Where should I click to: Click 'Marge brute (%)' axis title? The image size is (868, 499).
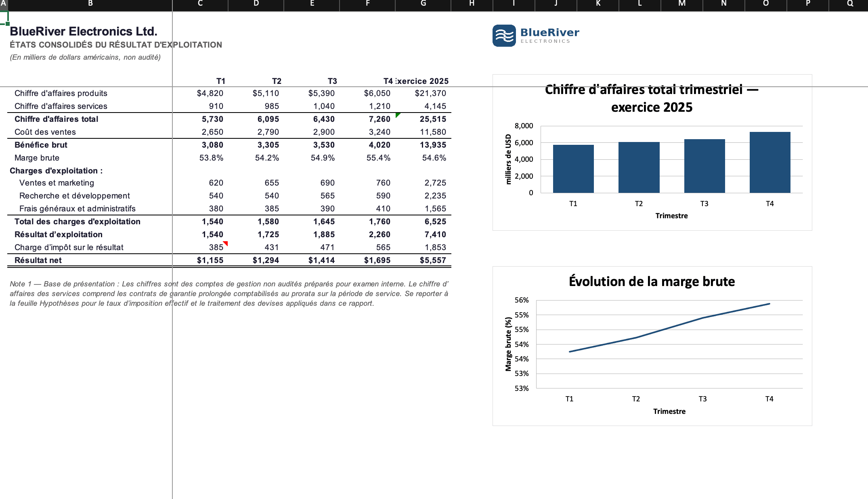tap(508, 344)
